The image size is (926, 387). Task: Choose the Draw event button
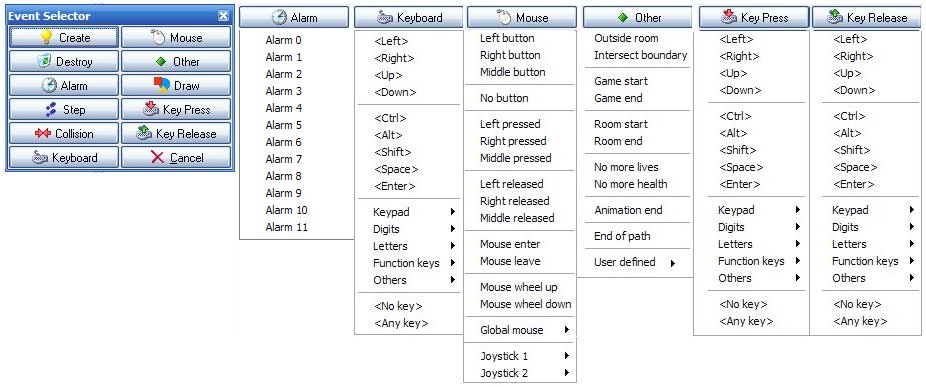pos(176,86)
